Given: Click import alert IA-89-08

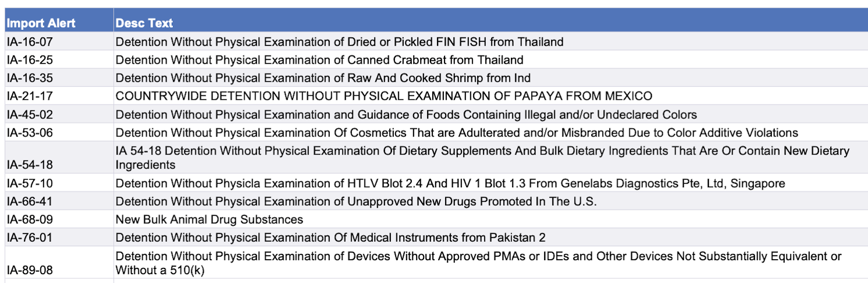Looking at the screenshot, I should coord(30,271).
